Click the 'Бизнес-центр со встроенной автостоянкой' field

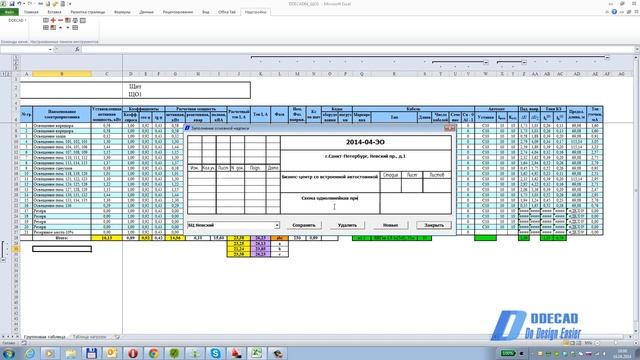pos(330,182)
